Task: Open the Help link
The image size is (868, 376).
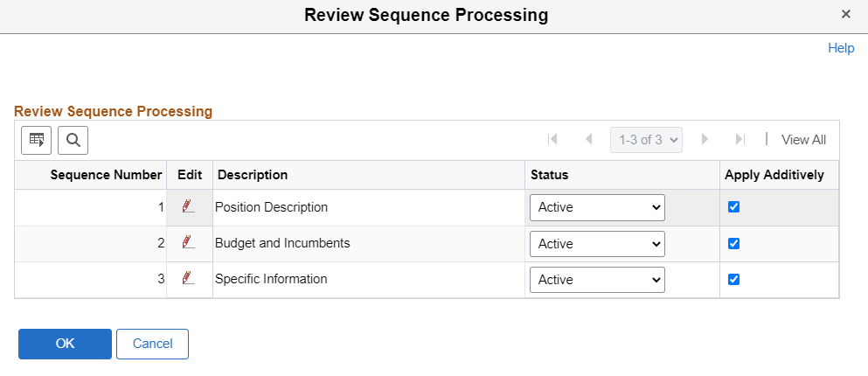Action: point(840,48)
